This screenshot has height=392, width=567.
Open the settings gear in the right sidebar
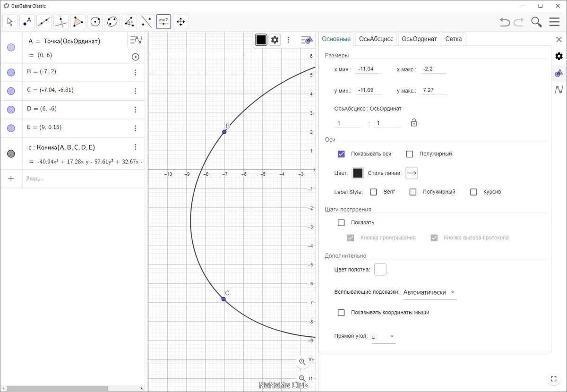[559, 56]
